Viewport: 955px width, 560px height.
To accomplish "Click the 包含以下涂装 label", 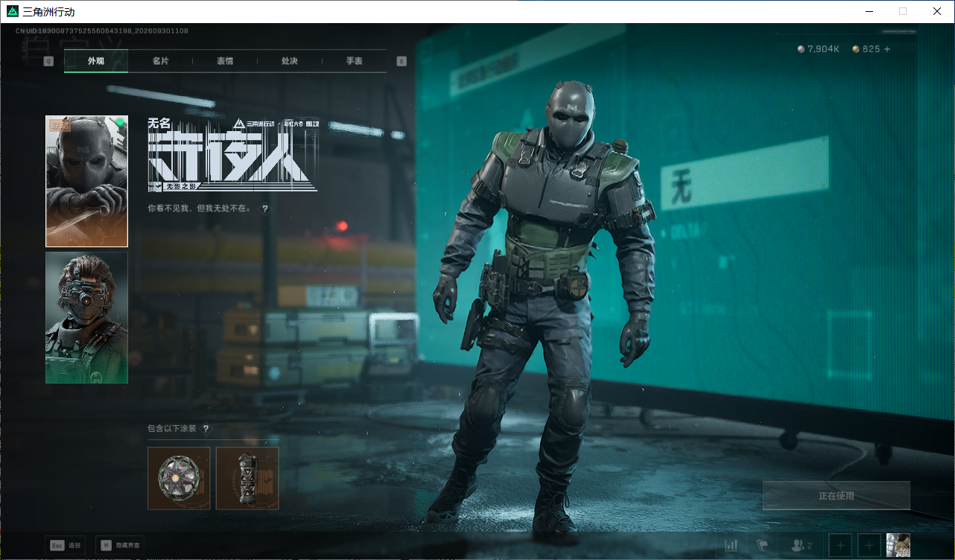I will point(172,429).
